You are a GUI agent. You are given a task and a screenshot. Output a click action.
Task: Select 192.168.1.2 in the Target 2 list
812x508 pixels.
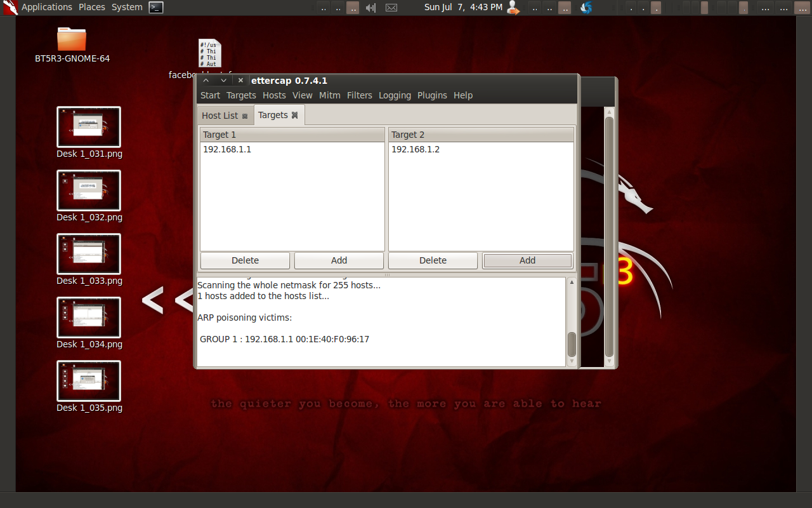(416, 149)
